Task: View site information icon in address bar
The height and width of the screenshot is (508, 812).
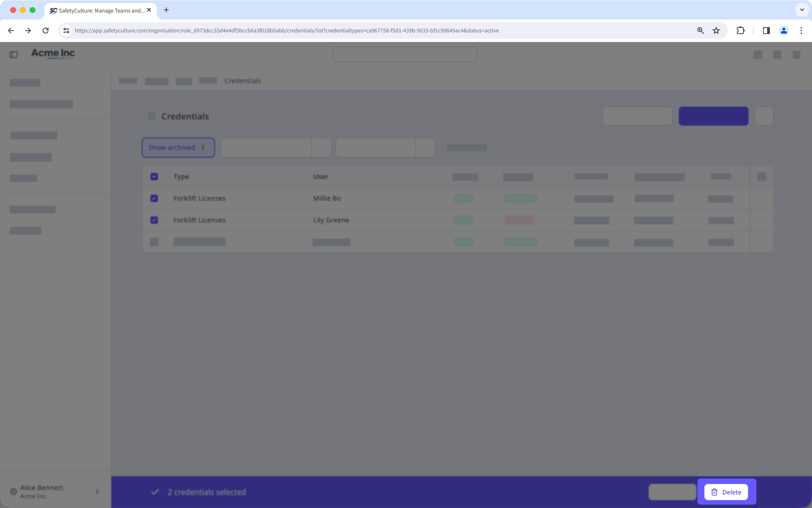Action: [66, 30]
